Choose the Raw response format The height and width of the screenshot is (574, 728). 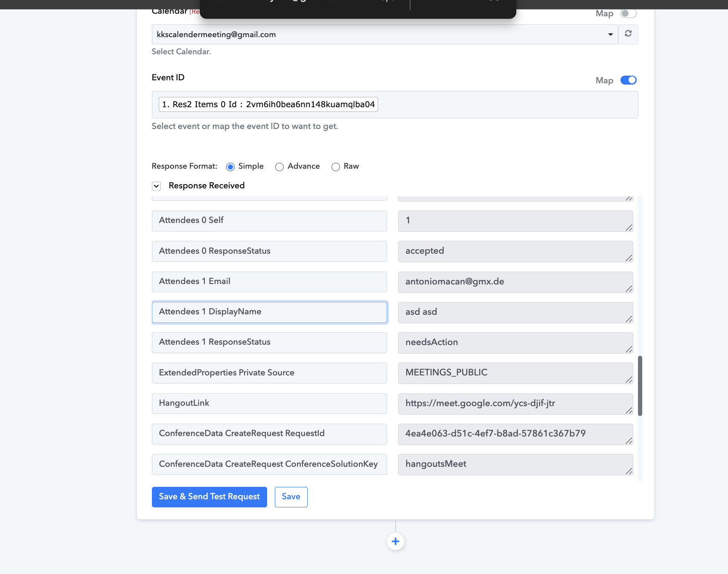[336, 167]
